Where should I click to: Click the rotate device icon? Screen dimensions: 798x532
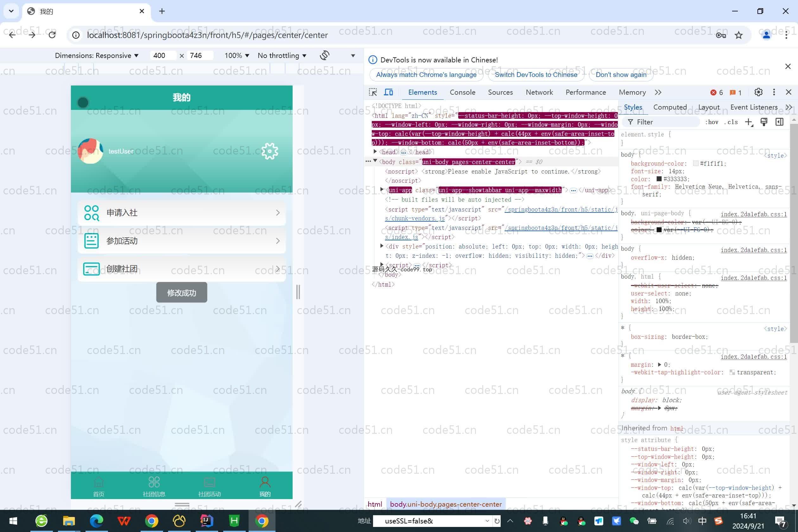324,55
